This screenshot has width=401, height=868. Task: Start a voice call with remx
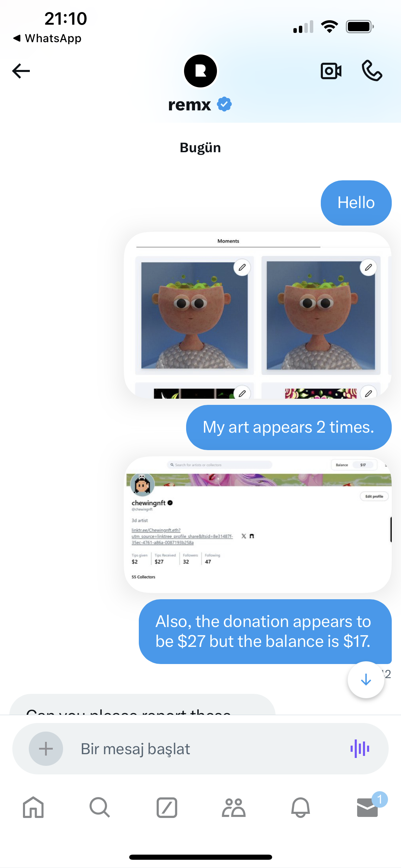point(372,71)
